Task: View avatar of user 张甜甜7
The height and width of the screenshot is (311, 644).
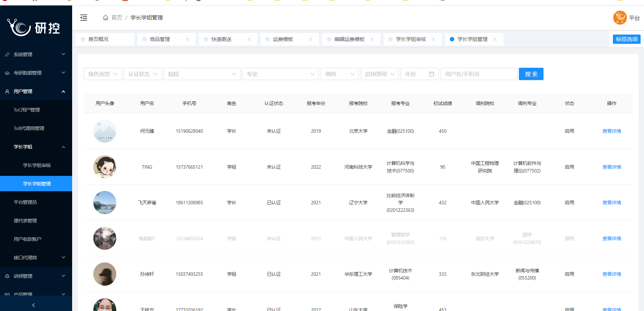Action: coord(105,238)
